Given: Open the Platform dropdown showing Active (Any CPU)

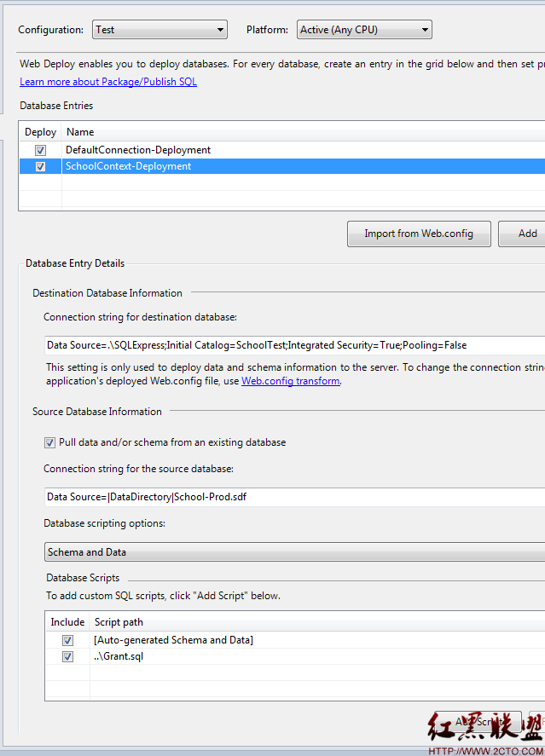Looking at the screenshot, I should [363, 30].
